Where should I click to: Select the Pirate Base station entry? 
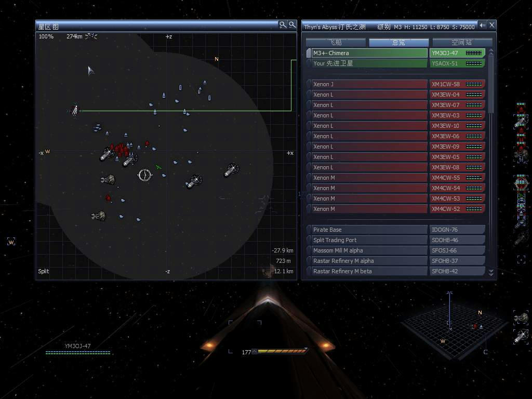pyautogui.click(x=395, y=230)
